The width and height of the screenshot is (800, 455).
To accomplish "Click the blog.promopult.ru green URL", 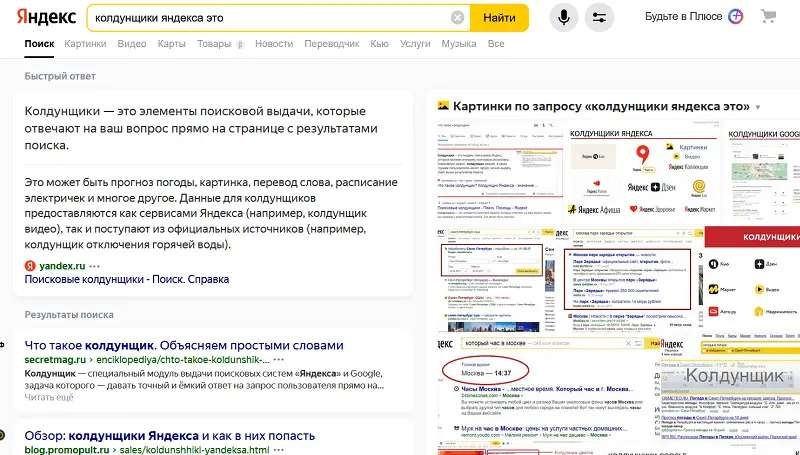I will click(x=67, y=450).
